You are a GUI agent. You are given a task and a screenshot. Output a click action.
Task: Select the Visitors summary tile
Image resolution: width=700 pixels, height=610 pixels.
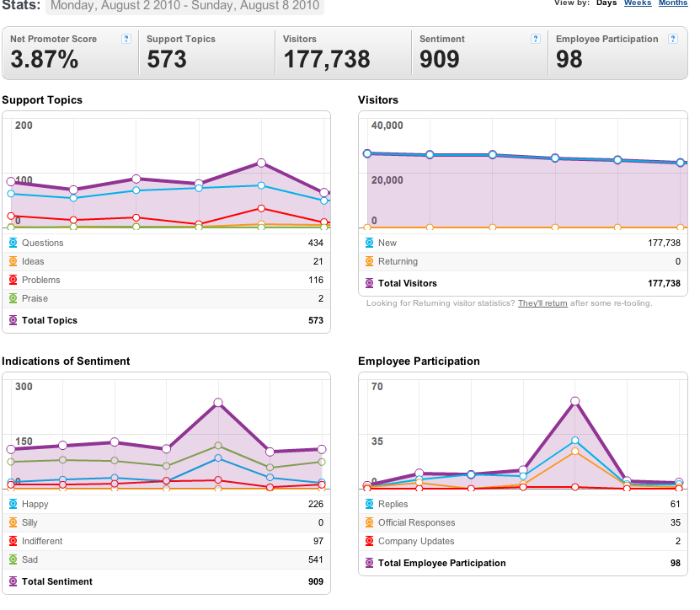[x=343, y=53]
